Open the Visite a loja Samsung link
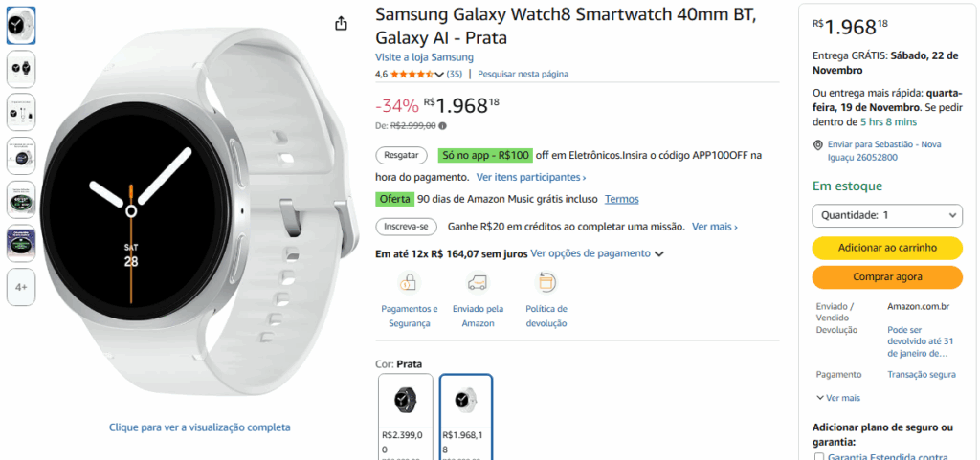 (x=424, y=57)
